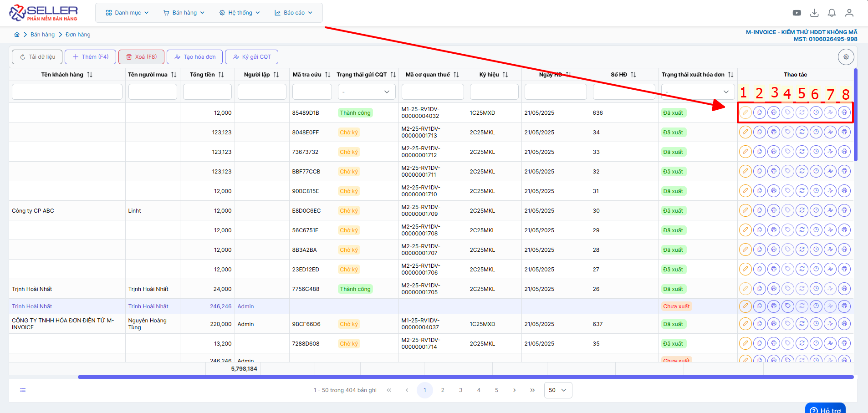Click the Ngày HĐ filter input
This screenshot has width=868, height=413.
click(556, 92)
